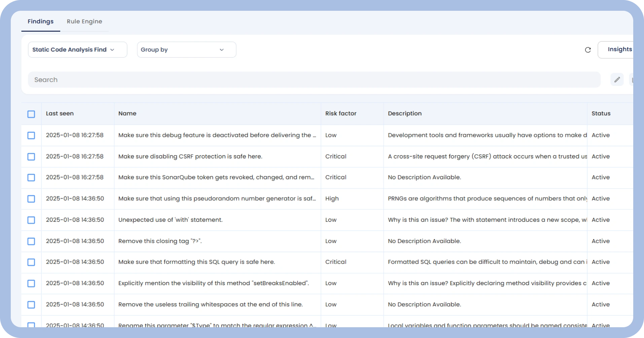The image size is (644, 338).
Task: Expand the chevron on the Group by selector
Action: click(221, 49)
